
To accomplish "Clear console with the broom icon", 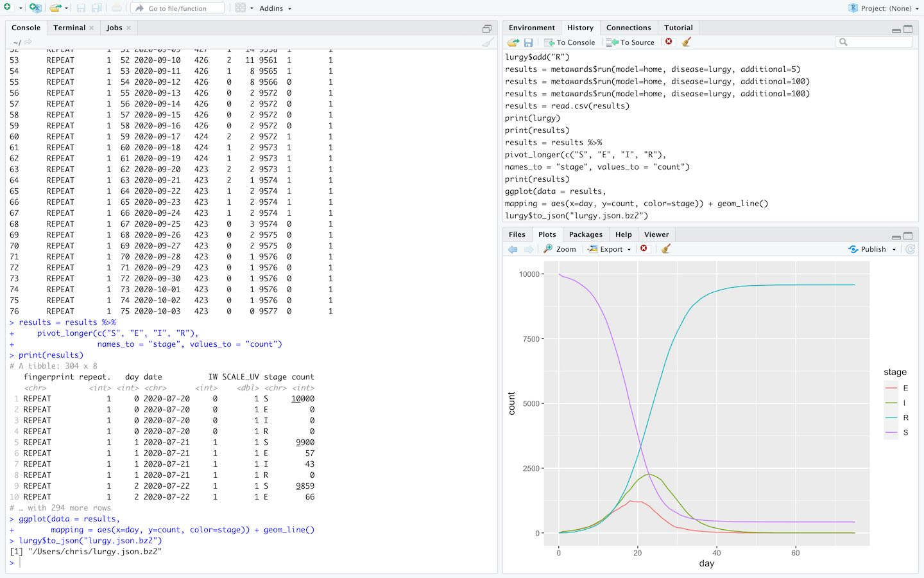I will (x=488, y=42).
